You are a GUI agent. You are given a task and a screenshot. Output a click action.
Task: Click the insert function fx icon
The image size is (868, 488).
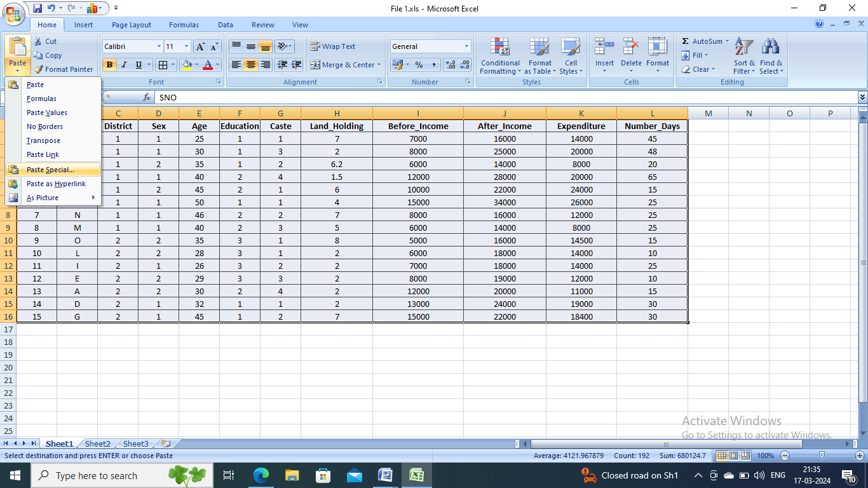pyautogui.click(x=147, y=98)
